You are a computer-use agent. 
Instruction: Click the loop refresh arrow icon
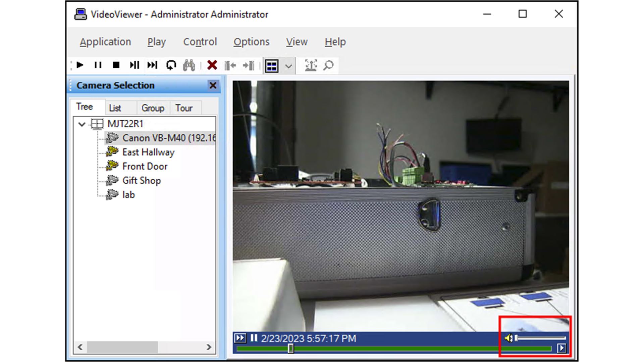[x=171, y=65]
